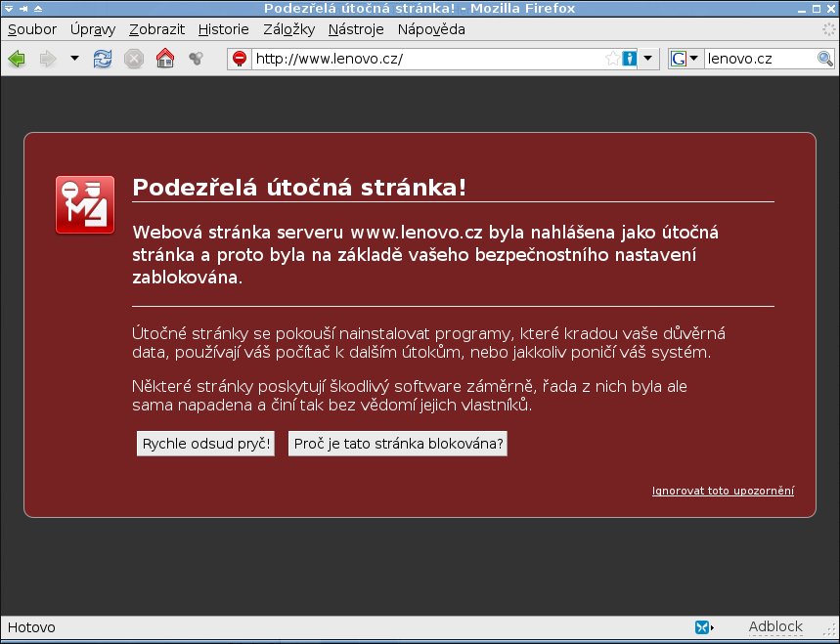Click the toolbar icon next to Home
Image resolution: width=840 pixels, height=644 pixels.
pos(197,58)
